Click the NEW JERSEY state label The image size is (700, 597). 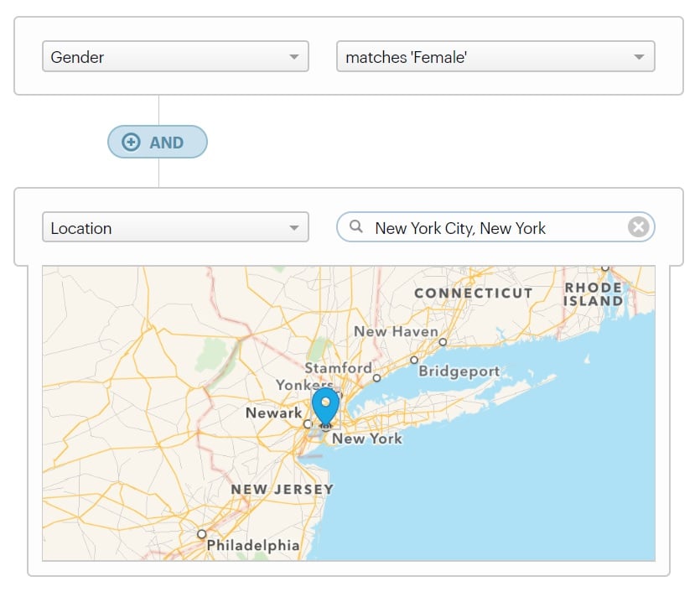282,489
